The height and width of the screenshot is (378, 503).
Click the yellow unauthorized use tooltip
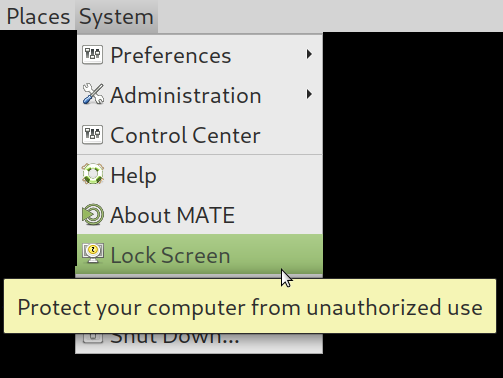coord(250,306)
